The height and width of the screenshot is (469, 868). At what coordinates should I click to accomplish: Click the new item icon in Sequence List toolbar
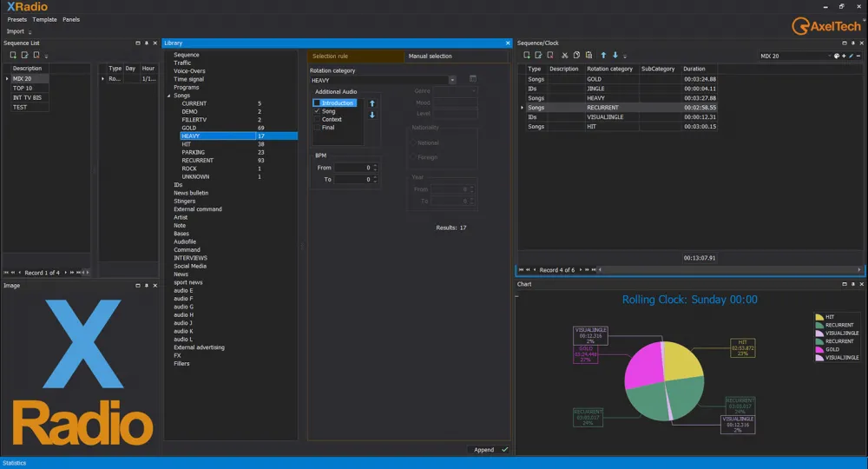point(14,56)
